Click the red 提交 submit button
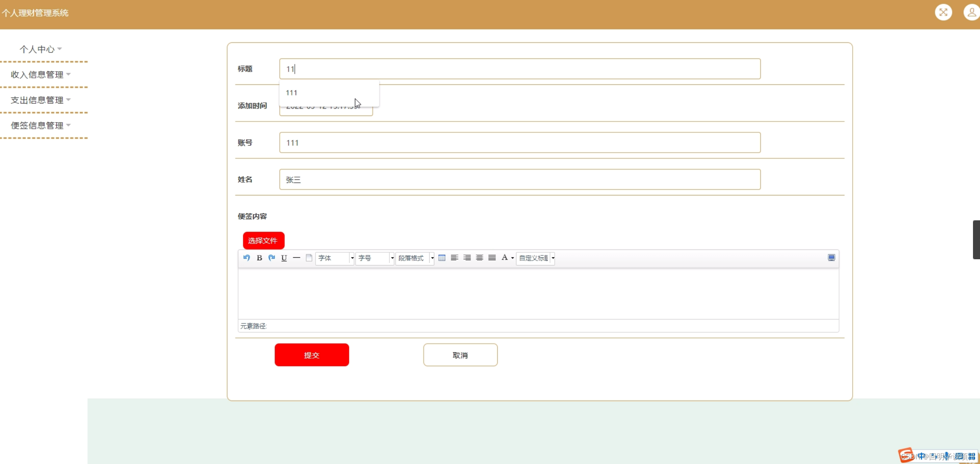The height and width of the screenshot is (464, 980). coord(312,355)
